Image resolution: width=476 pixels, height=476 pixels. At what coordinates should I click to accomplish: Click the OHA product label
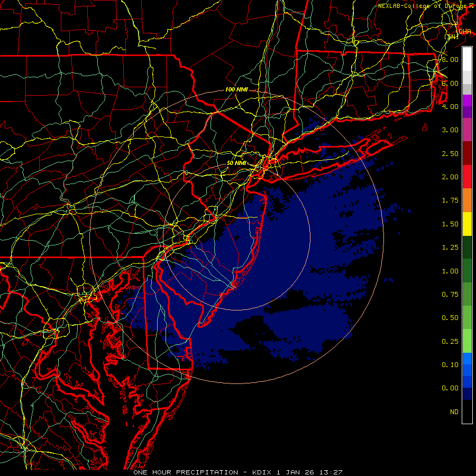(x=465, y=31)
